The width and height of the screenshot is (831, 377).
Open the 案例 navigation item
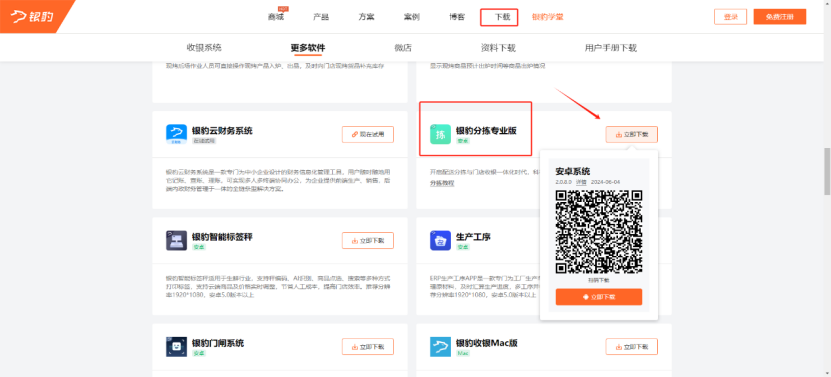pyautogui.click(x=411, y=17)
